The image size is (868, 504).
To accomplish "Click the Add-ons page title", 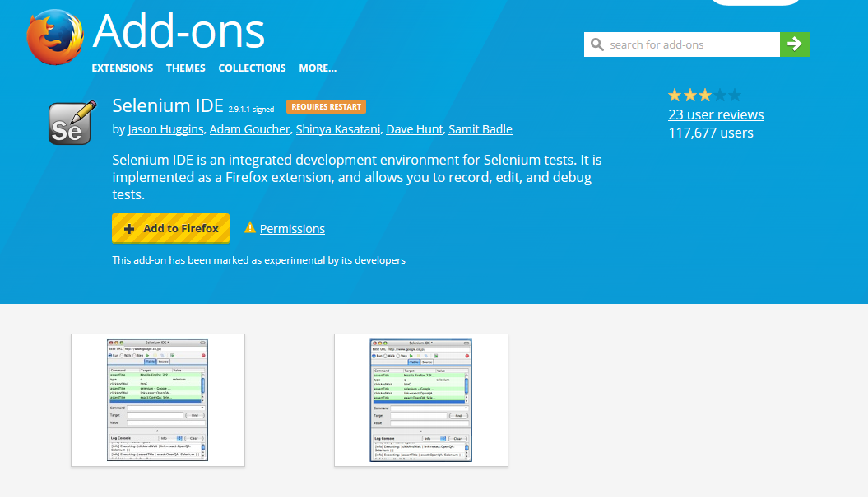I will pos(179,31).
